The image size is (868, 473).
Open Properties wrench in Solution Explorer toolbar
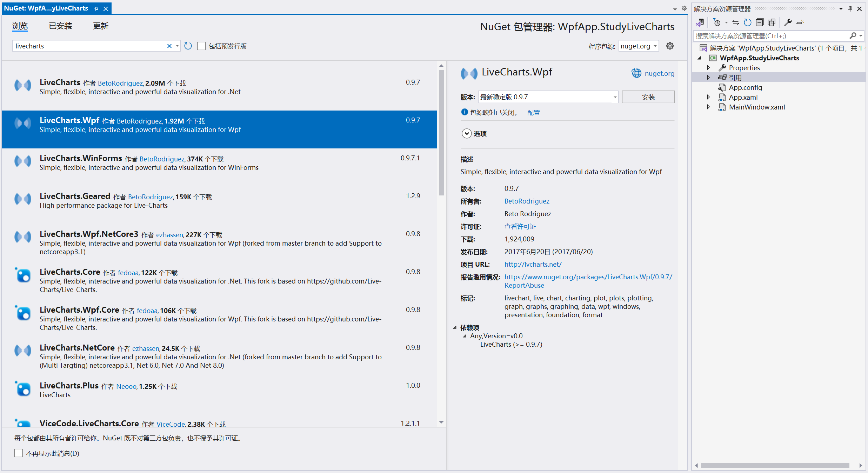point(788,23)
